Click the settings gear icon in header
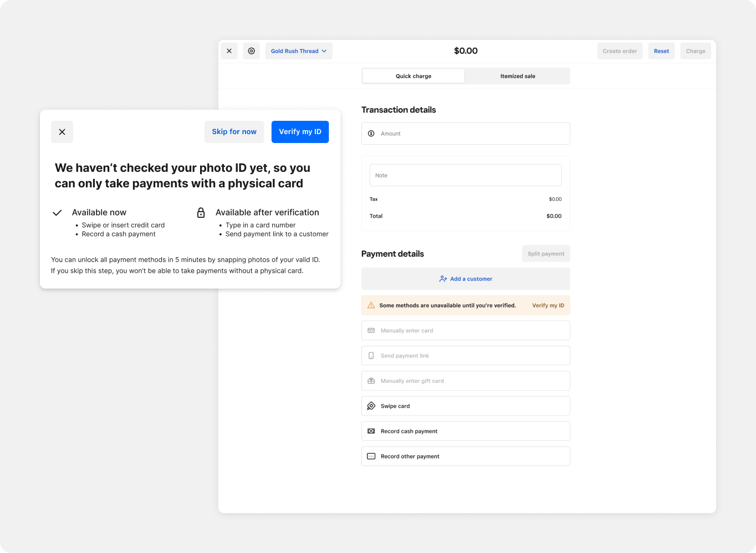This screenshot has width=756, height=553. point(251,51)
